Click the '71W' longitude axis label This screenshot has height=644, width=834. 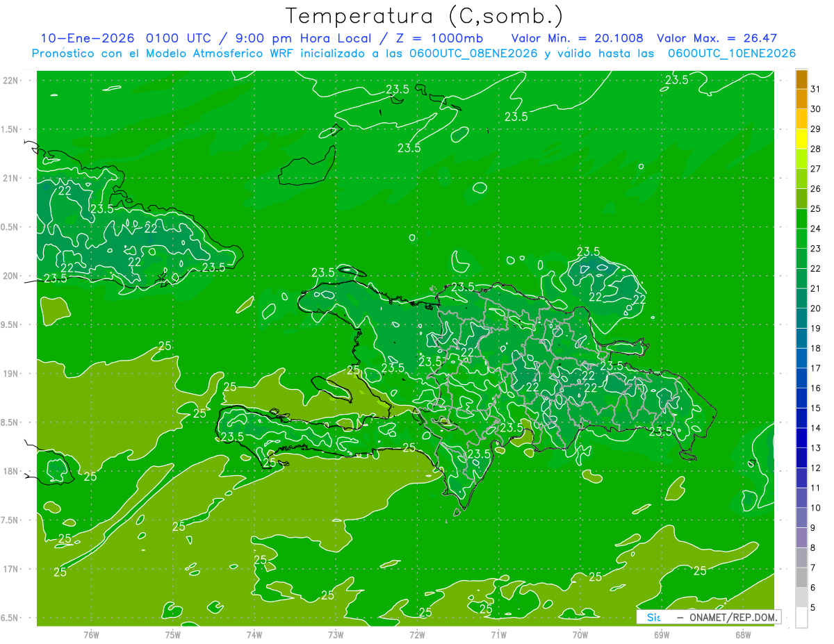tap(498, 635)
